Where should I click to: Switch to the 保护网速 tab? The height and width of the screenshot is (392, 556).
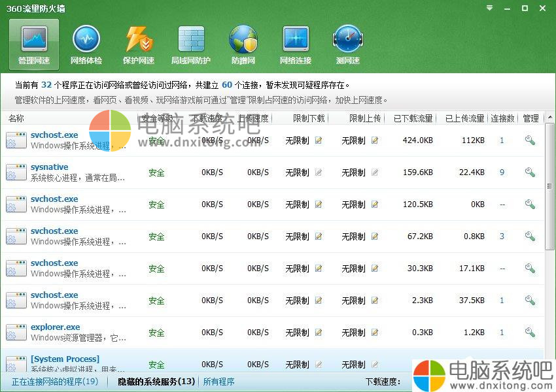pos(139,44)
